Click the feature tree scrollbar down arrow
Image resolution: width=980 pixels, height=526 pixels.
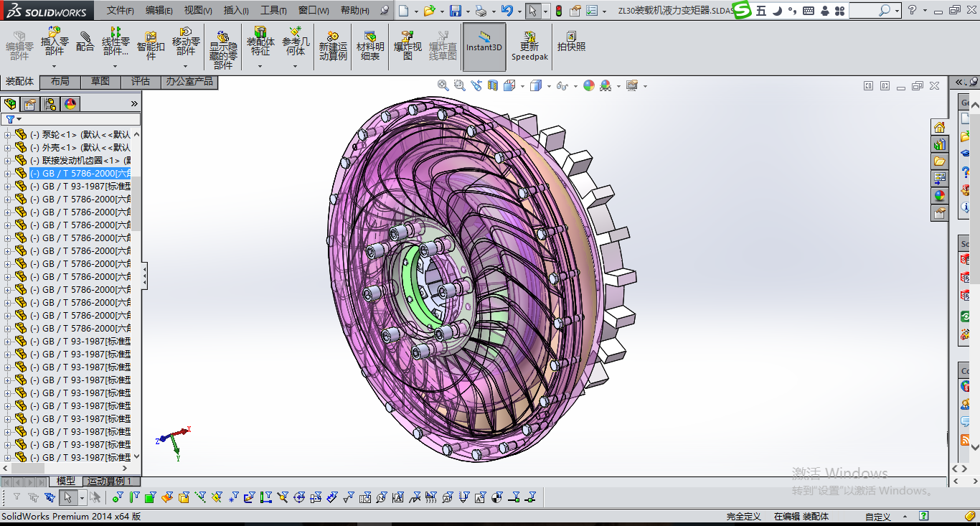click(136, 456)
